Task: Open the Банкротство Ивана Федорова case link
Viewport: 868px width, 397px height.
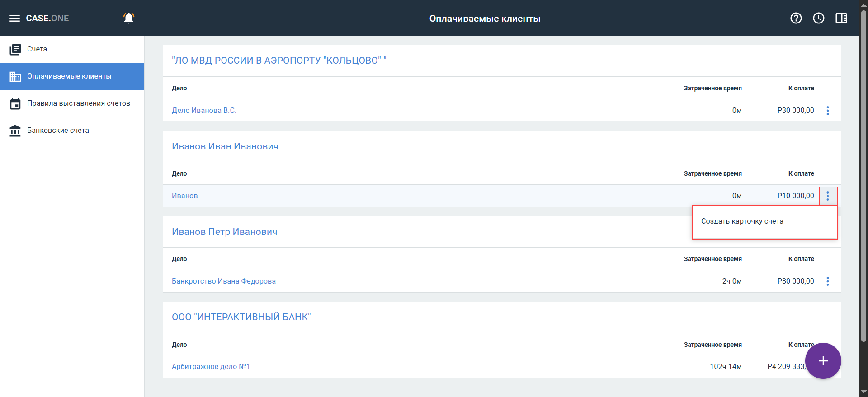Action: pos(223,281)
